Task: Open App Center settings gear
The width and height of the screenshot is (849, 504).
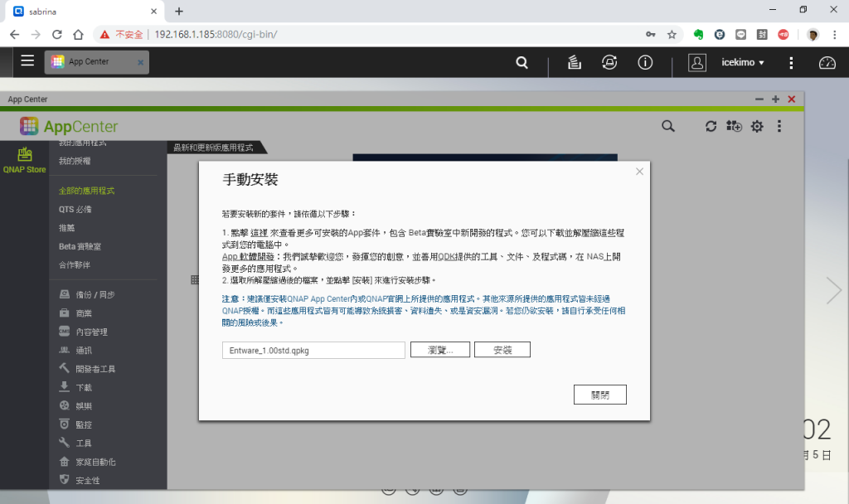Action: [x=757, y=126]
